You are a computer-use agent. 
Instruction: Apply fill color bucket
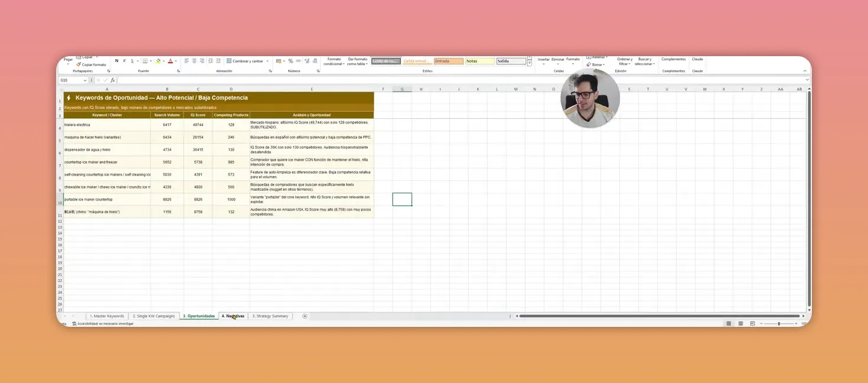[x=158, y=61]
